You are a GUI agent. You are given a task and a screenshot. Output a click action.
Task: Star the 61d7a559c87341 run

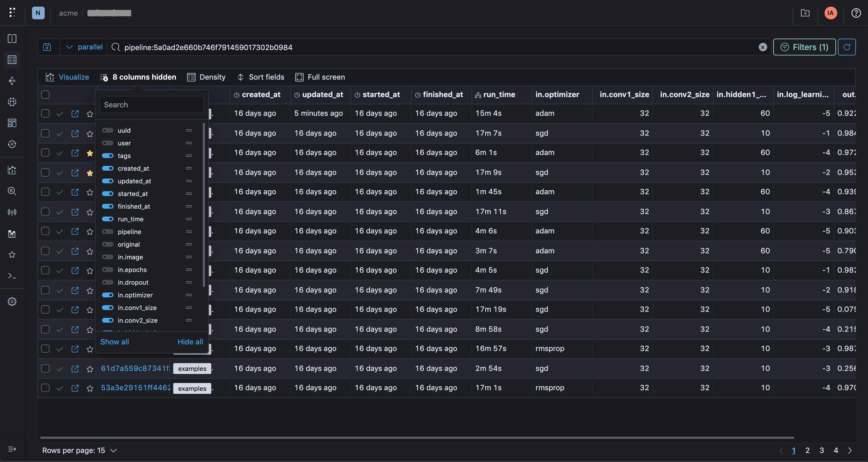(x=90, y=369)
